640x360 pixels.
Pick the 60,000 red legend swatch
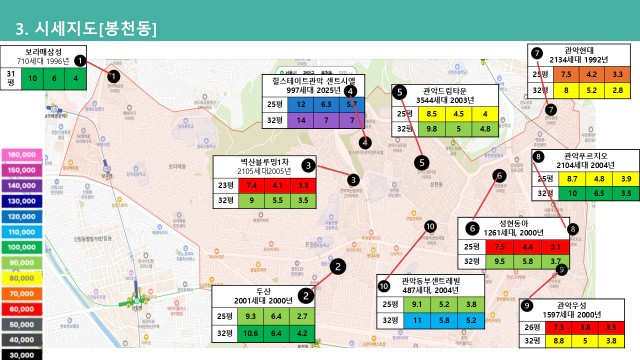[x=22, y=309]
